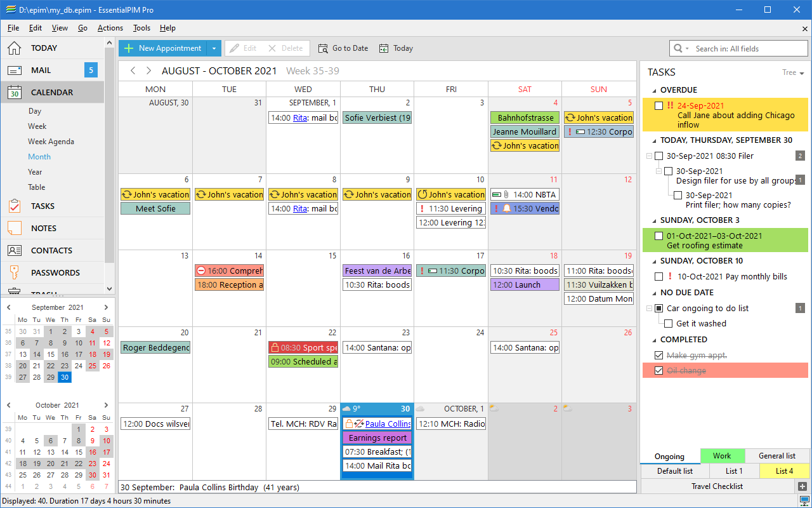812x508 pixels.
Task: Mark Get roofing estimate as complete
Action: click(658, 236)
